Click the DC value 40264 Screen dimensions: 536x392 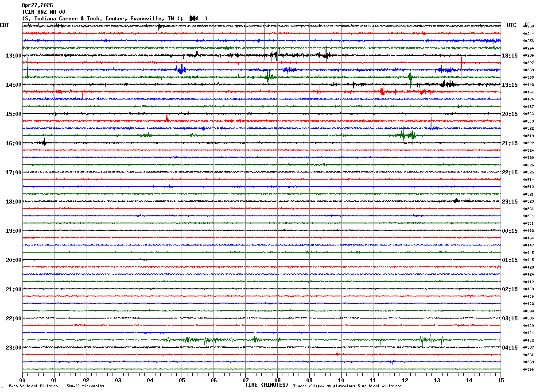pyautogui.click(x=528, y=48)
